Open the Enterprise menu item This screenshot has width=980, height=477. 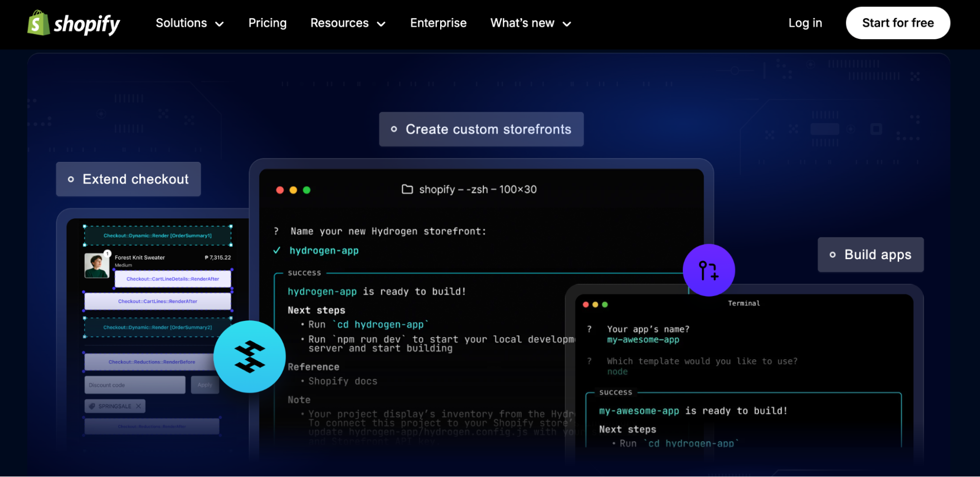coord(438,23)
